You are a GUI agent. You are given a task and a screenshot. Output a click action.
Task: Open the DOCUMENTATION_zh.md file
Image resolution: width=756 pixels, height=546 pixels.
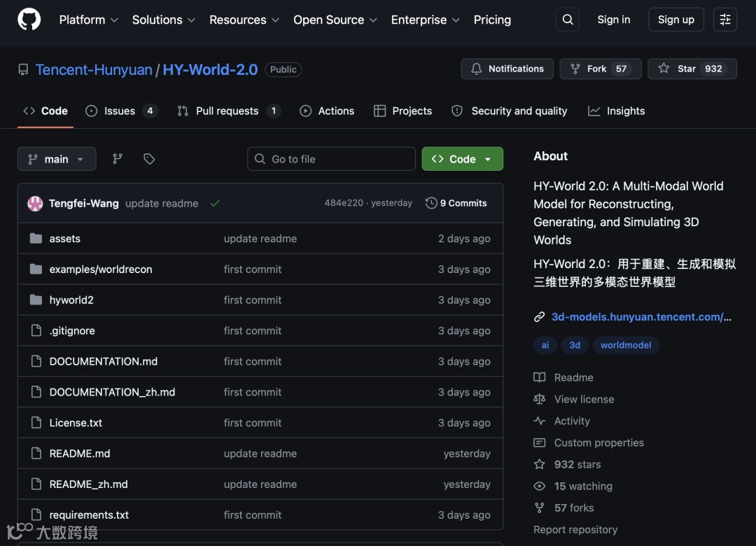112,392
